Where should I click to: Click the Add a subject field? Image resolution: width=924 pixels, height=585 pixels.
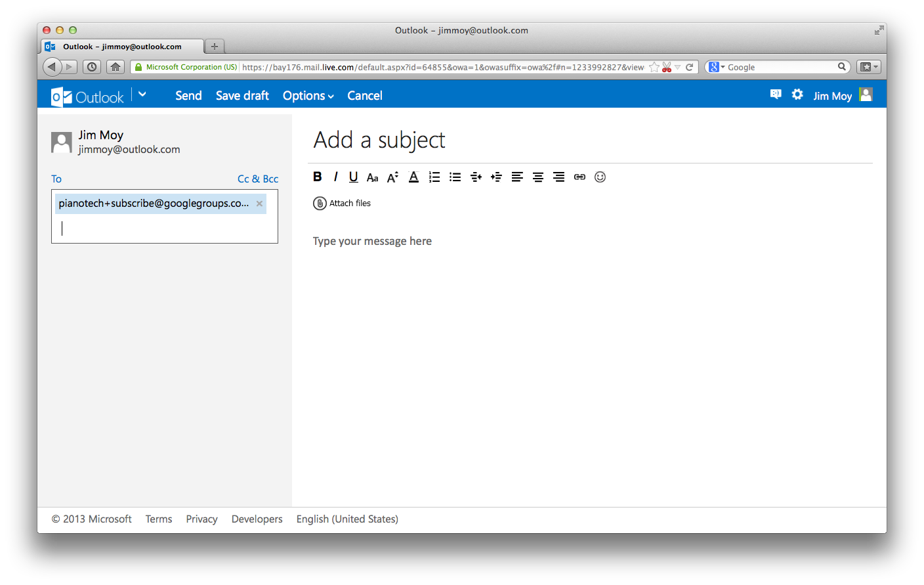[591, 140]
